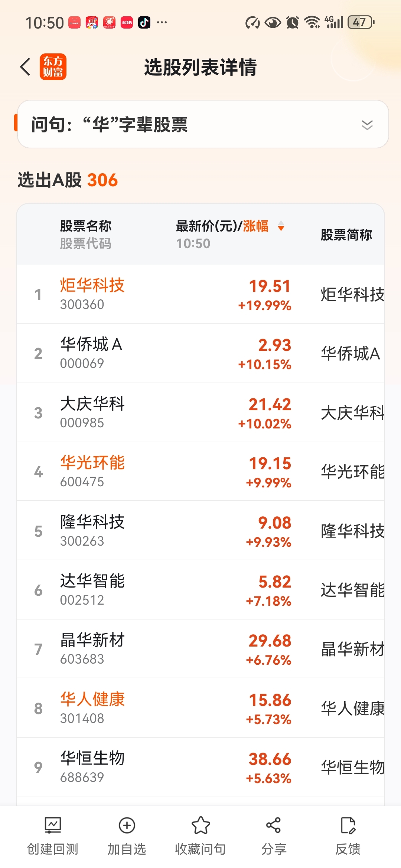The height and width of the screenshot is (868, 401).
Task: Select the 股票简称 column header
Action: (346, 235)
